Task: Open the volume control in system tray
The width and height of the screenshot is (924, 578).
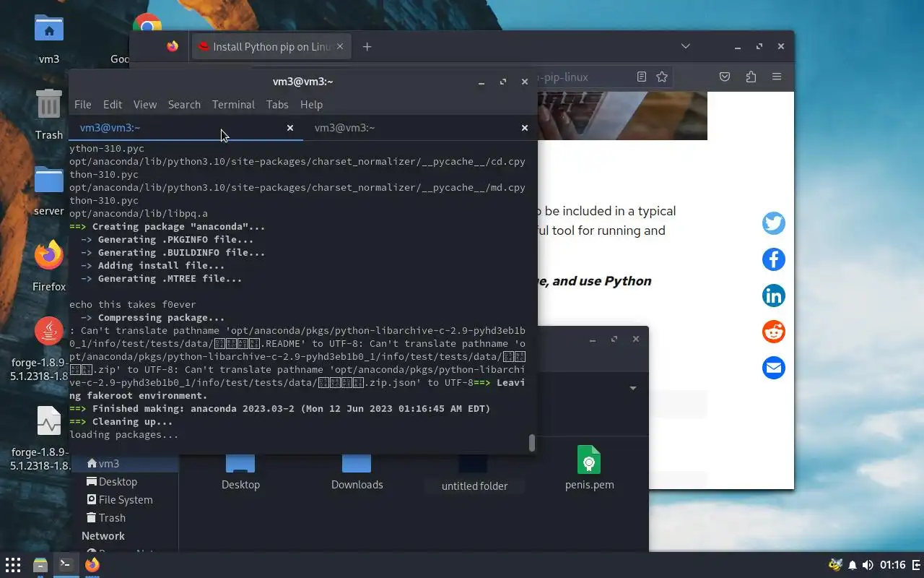Action: 868,565
